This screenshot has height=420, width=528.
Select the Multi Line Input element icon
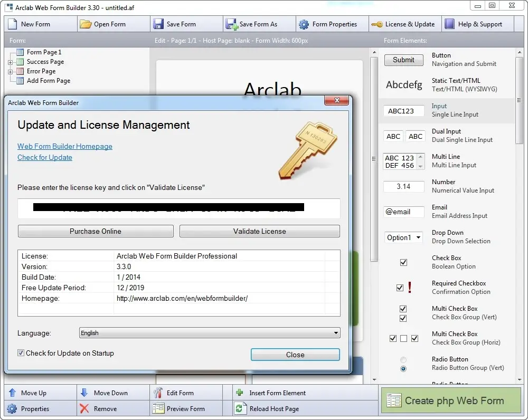point(404,161)
